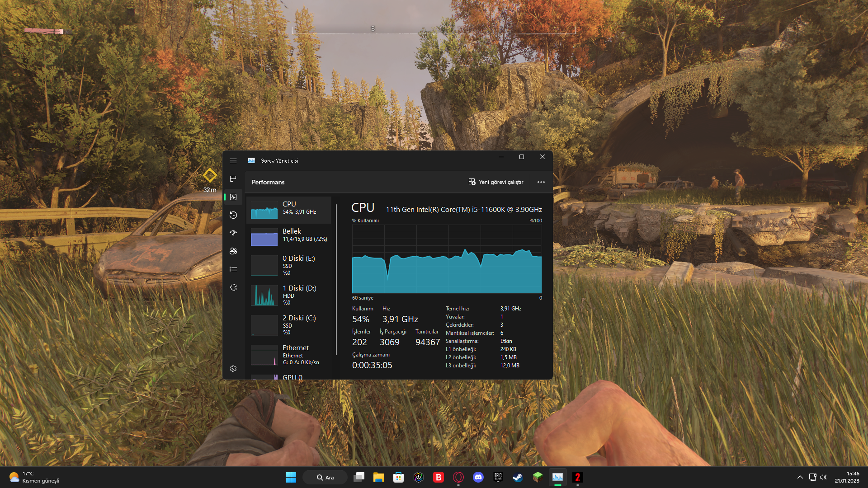Select the Bellek memory performance item

tap(289, 236)
